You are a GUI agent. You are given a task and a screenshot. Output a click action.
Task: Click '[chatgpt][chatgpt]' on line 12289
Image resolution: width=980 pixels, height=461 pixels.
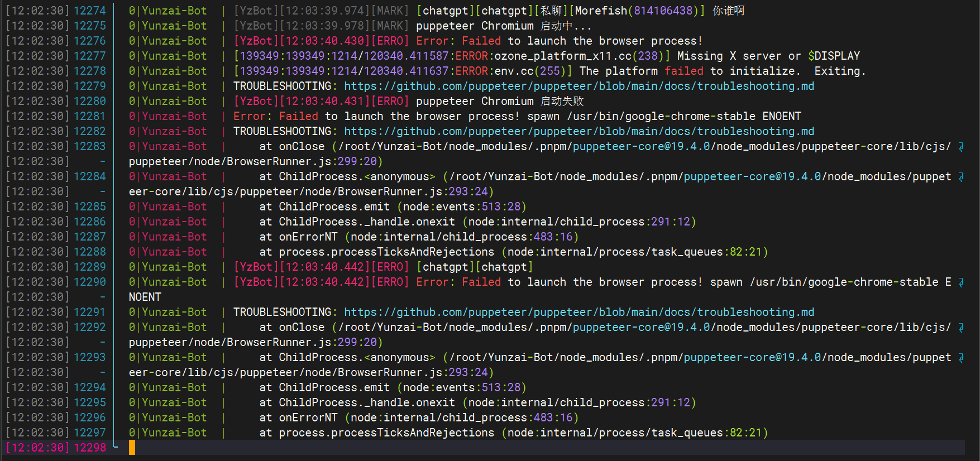(x=475, y=267)
